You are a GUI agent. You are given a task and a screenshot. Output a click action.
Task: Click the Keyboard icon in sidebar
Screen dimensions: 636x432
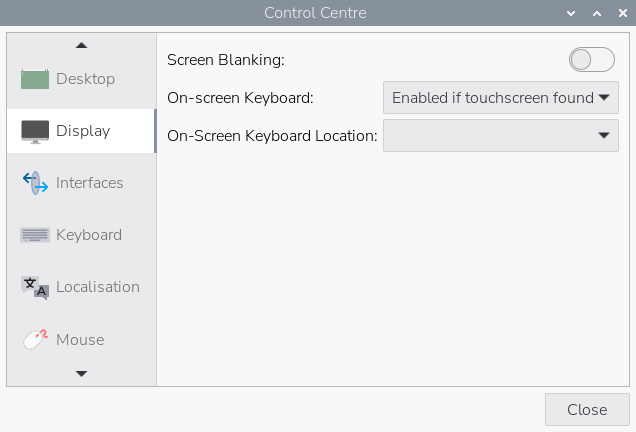pos(35,235)
